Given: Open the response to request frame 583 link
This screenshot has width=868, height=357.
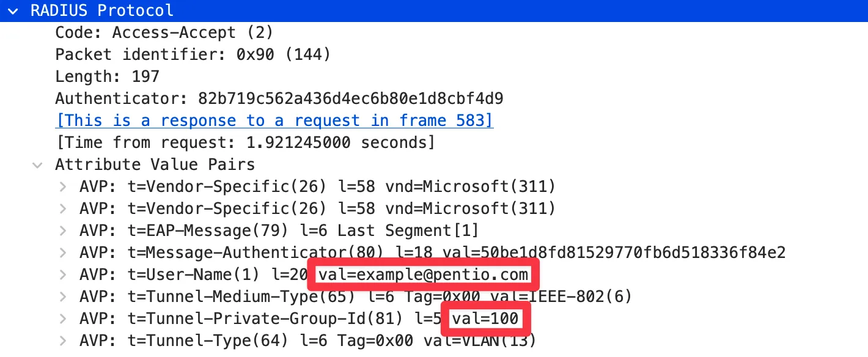Looking at the screenshot, I should [274, 120].
